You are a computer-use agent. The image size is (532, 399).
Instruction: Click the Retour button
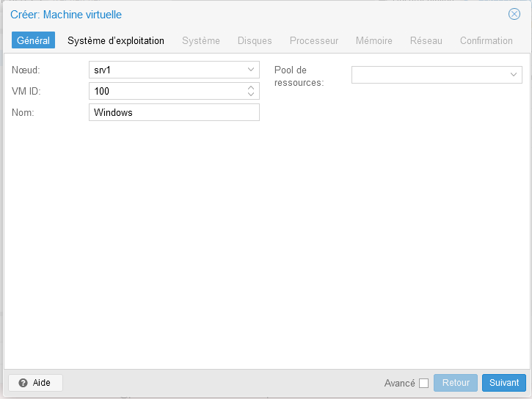(x=455, y=383)
